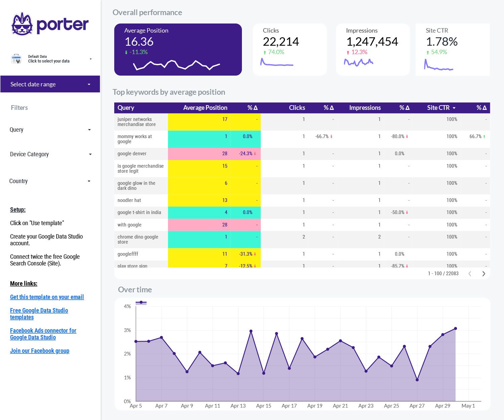Screen dimensions: 504x420
Task: Open the Free Google Data Studio templates link
Action: click(x=39, y=313)
